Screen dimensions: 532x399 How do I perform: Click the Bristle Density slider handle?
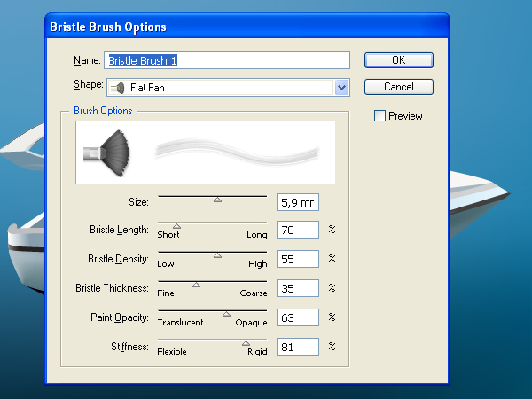pyautogui.click(x=217, y=255)
